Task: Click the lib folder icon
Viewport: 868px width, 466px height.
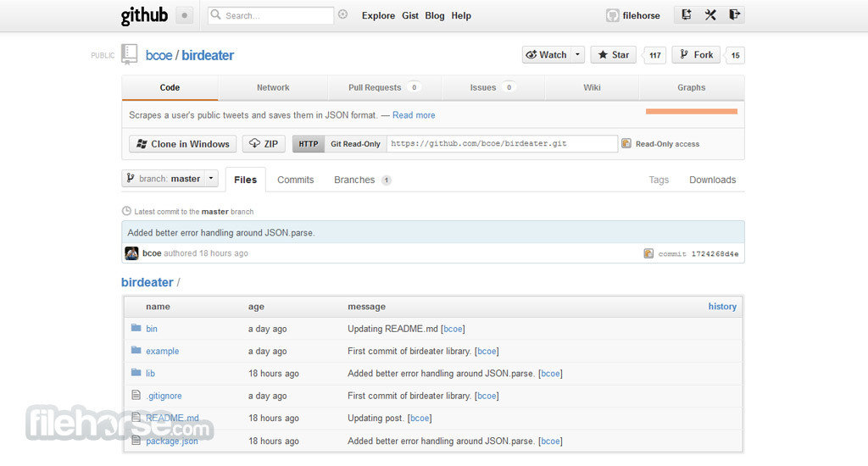Action: 136,373
